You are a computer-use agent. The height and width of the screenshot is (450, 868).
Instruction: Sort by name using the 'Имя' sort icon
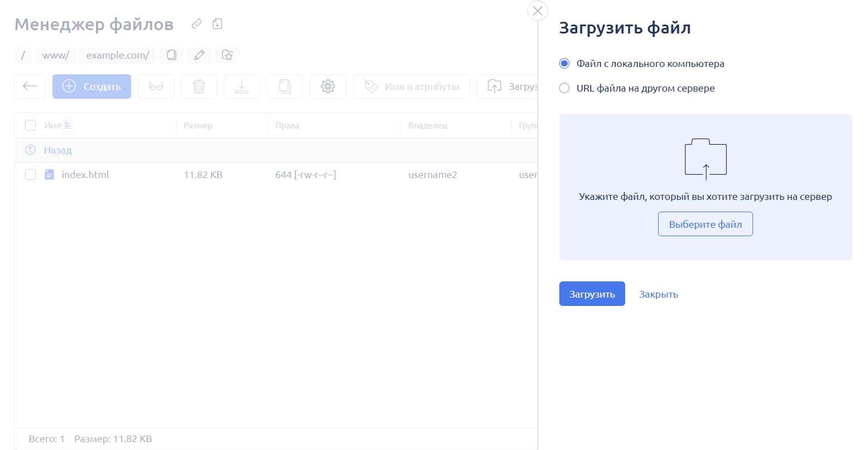click(x=68, y=126)
